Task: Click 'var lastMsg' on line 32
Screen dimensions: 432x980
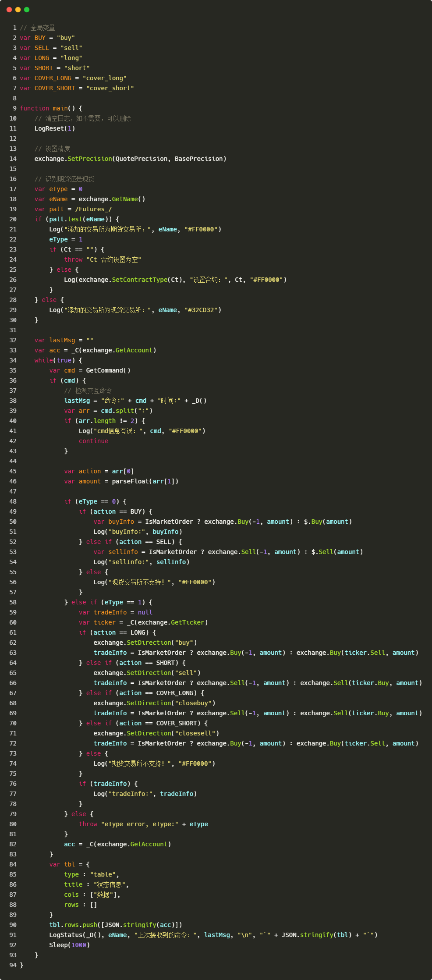Action: [55, 340]
